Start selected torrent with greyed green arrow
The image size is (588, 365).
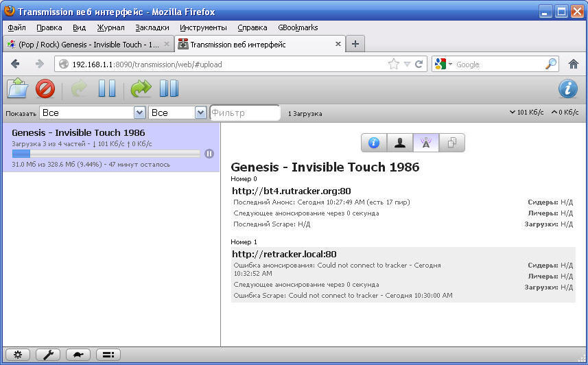click(x=79, y=89)
